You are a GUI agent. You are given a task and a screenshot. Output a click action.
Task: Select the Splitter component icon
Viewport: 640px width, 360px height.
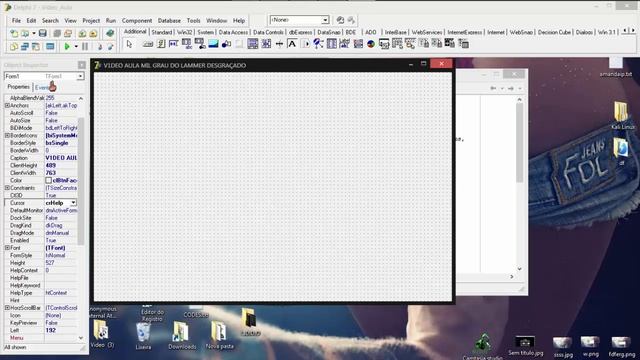[x=279, y=44]
